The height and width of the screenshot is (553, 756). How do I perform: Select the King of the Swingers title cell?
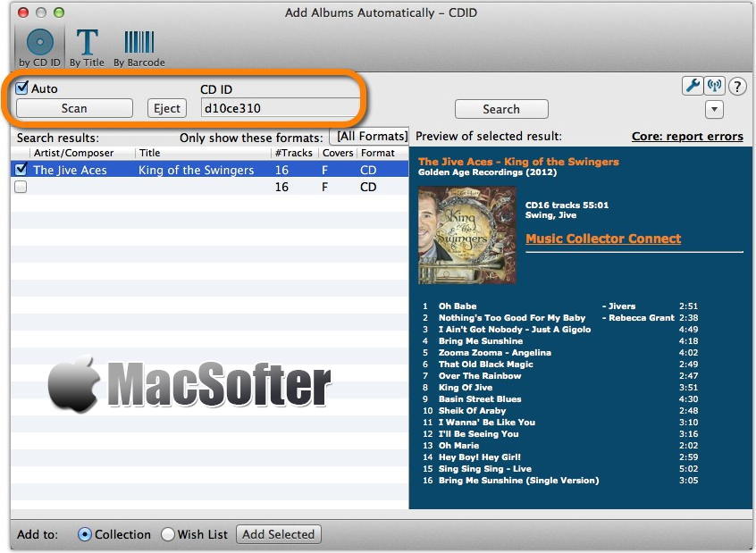point(196,170)
